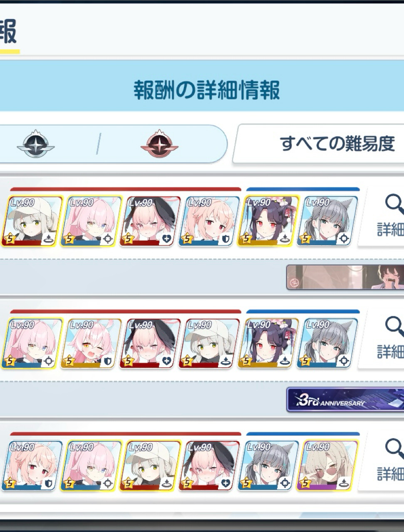Viewport: 404px width, 532px height.
Task: Select gray wolf-eared student in first team
Action: 327,221
